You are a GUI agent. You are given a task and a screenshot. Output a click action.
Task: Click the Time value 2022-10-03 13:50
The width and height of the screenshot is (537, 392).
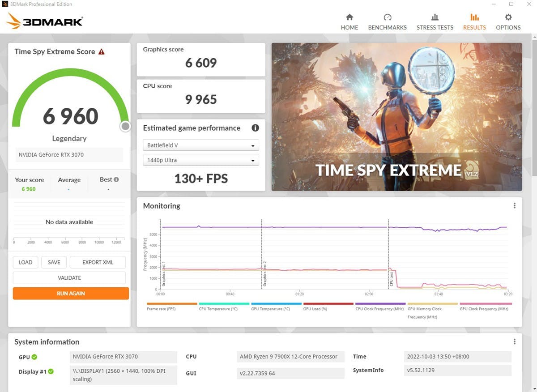[x=457, y=357]
